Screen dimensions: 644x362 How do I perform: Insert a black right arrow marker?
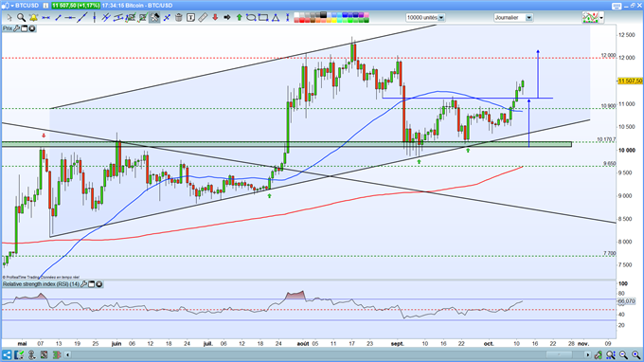tap(227, 18)
